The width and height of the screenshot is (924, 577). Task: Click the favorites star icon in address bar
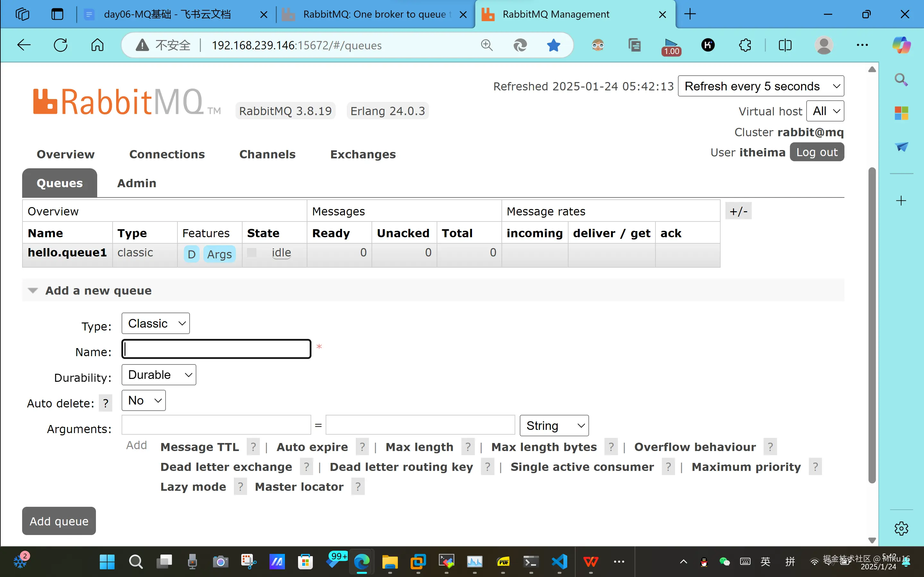tap(553, 46)
